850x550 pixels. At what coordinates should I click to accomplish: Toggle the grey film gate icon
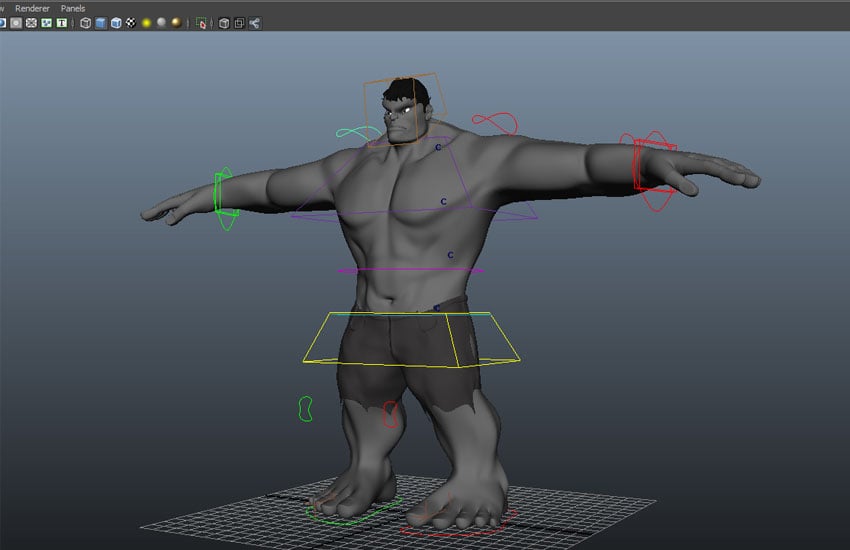tap(16, 23)
